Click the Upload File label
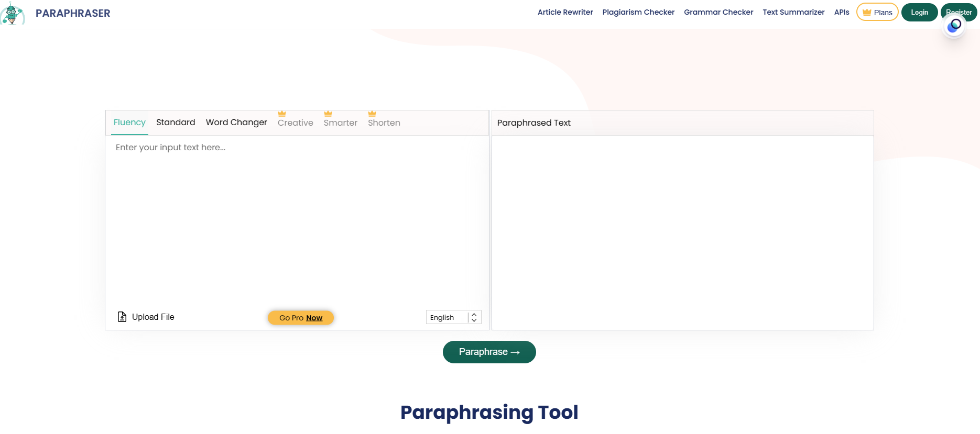980x434 pixels. 153,317
